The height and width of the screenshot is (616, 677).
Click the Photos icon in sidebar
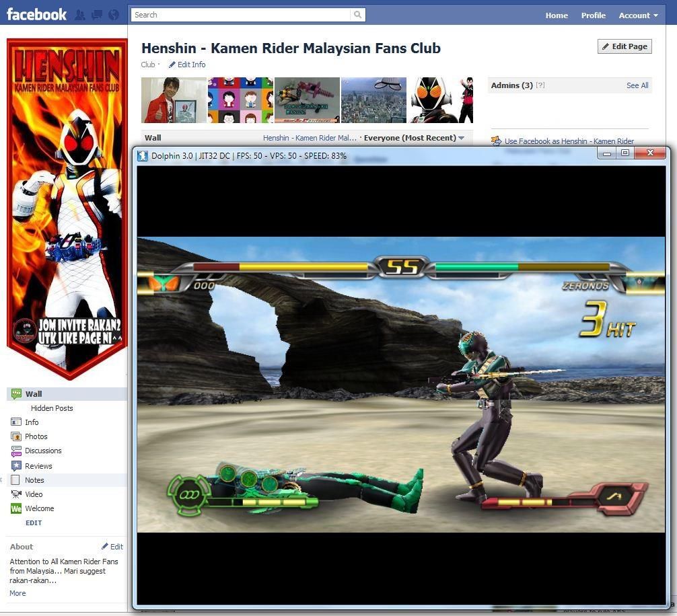coord(16,436)
